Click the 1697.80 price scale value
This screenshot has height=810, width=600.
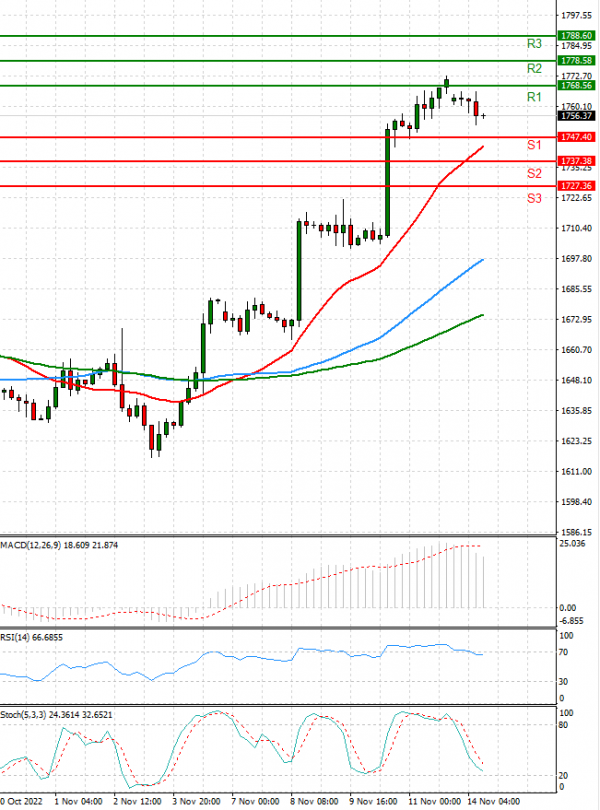[x=576, y=258]
